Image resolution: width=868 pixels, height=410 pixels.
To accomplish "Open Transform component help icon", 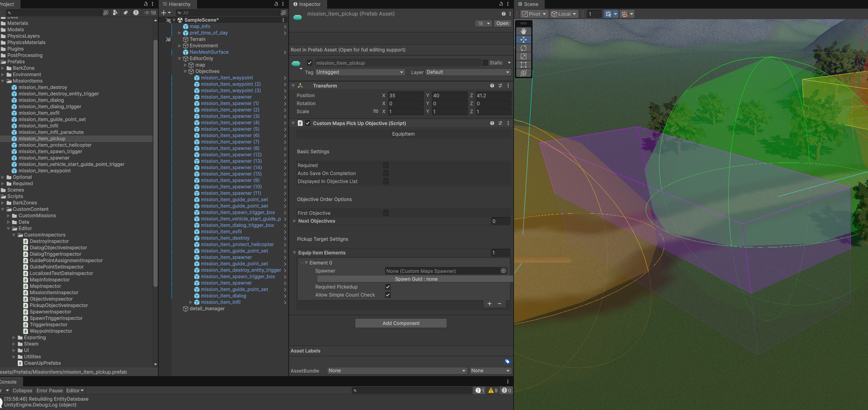I will click(x=492, y=85).
